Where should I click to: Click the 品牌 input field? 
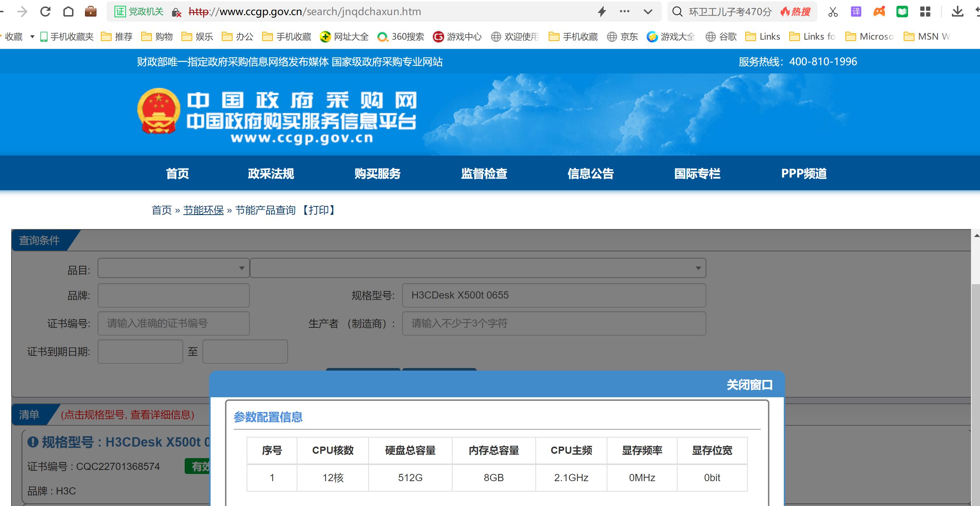(174, 295)
